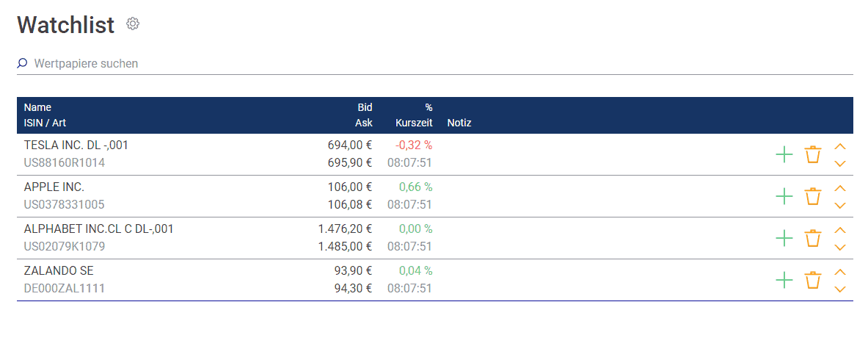868x349 pixels.
Task: Click the ISIN / Art column header
Action: [x=45, y=123]
